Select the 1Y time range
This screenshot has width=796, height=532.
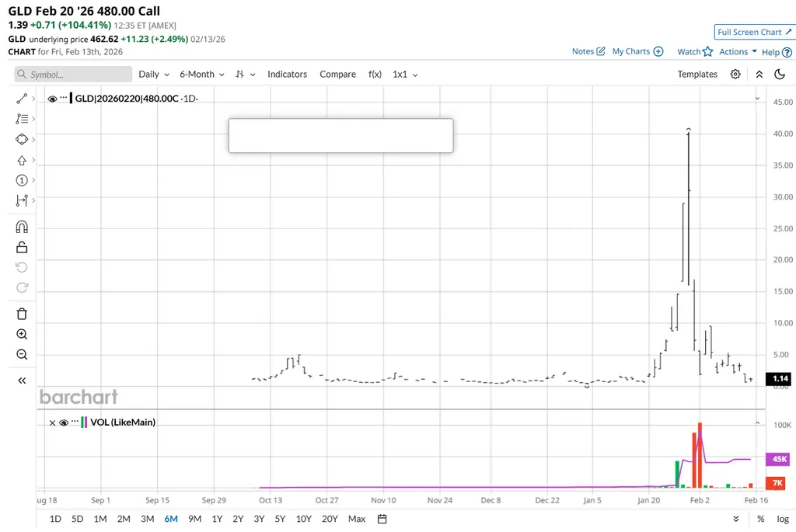[217, 519]
